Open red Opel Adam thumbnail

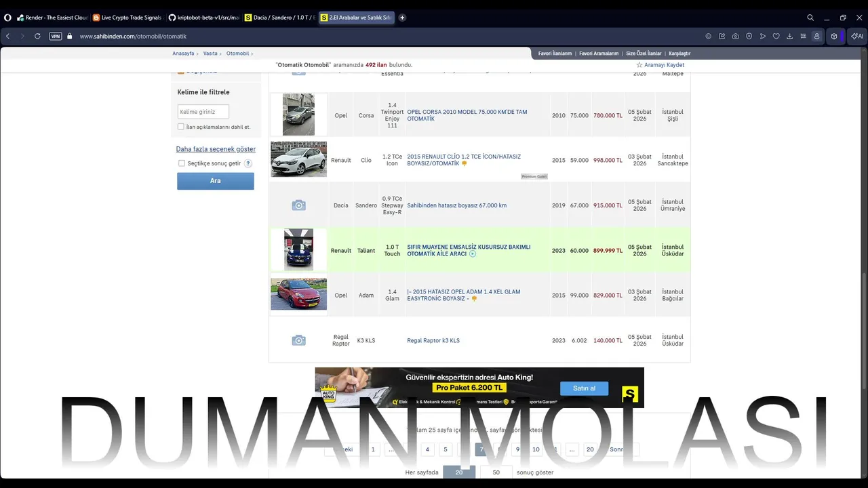pyautogui.click(x=298, y=294)
